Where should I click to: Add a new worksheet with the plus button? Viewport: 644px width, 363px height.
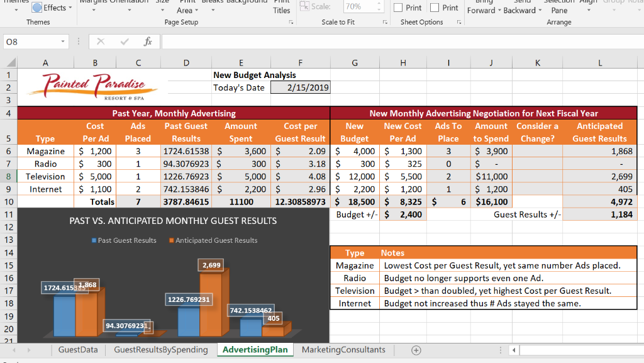tap(416, 350)
